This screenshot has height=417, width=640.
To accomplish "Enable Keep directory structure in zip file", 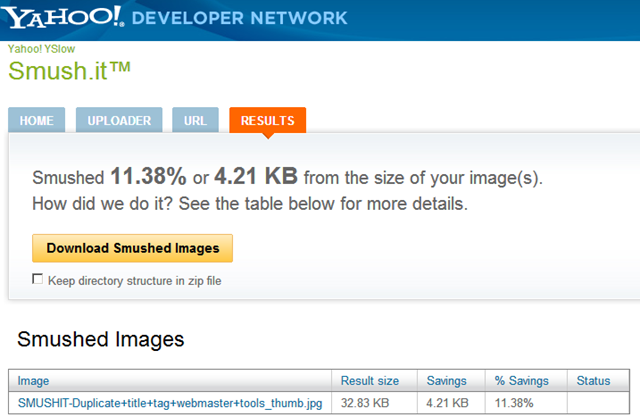I will pos(38,279).
